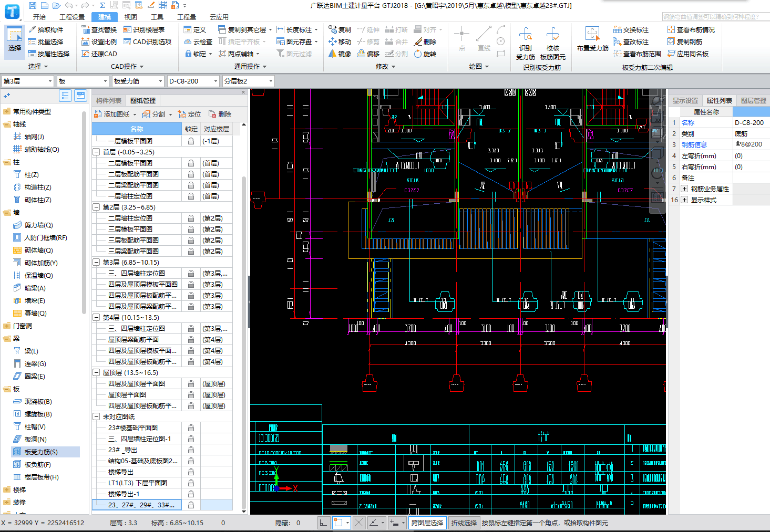
Task: Toggle lock for 三层板配筋平面图
Action: (191, 240)
